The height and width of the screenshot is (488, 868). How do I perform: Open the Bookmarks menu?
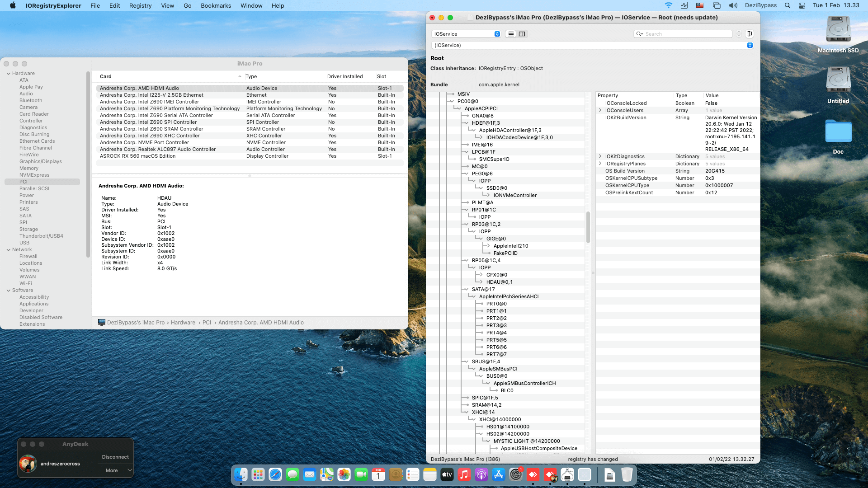(x=216, y=5)
